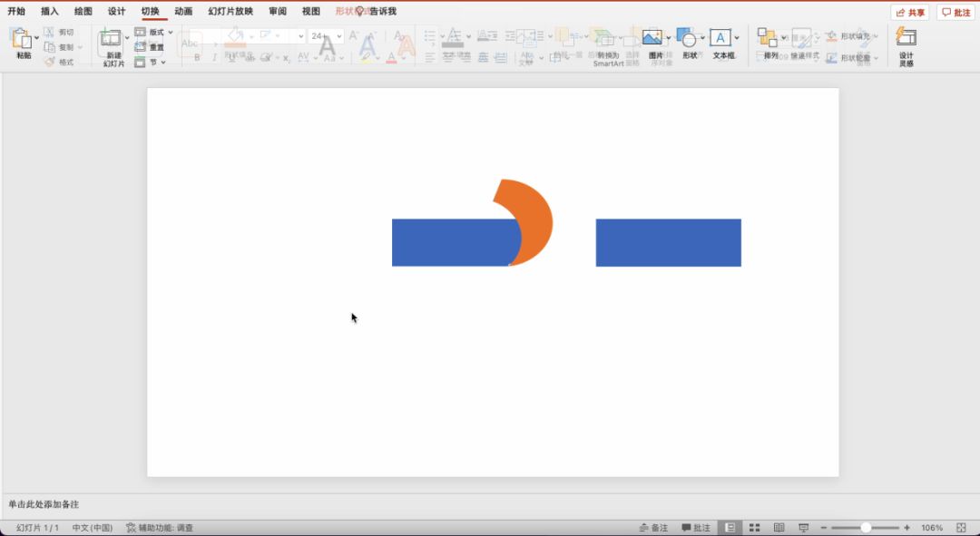Click the 形状 shapes icon
This screenshot has width=980, height=536.
[686, 38]
